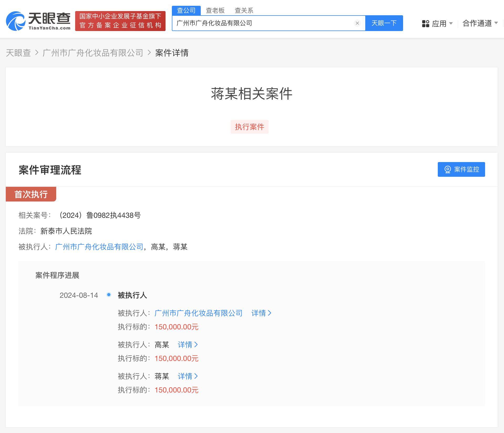Clear search text using the × icon
This screenshot has height=433, width=504.
coord(357,23)
